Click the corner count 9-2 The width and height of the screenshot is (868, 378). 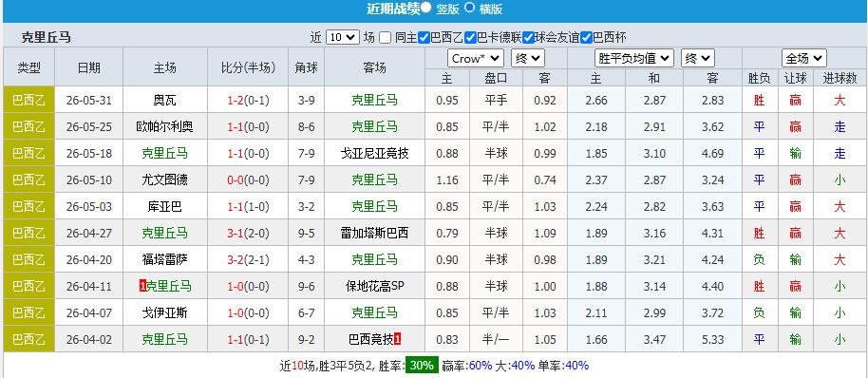[306, 339]
